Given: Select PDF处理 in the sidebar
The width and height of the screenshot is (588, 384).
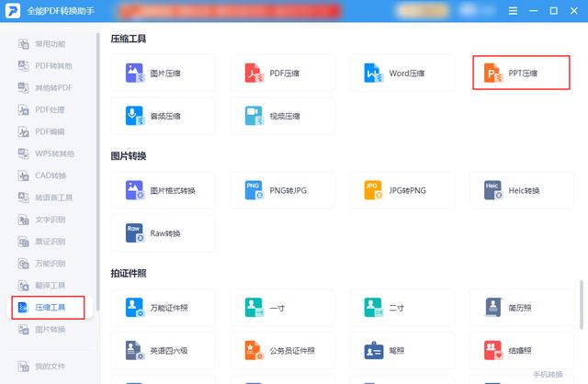Looking at the screenshot, I should click(x=42, y=110).
